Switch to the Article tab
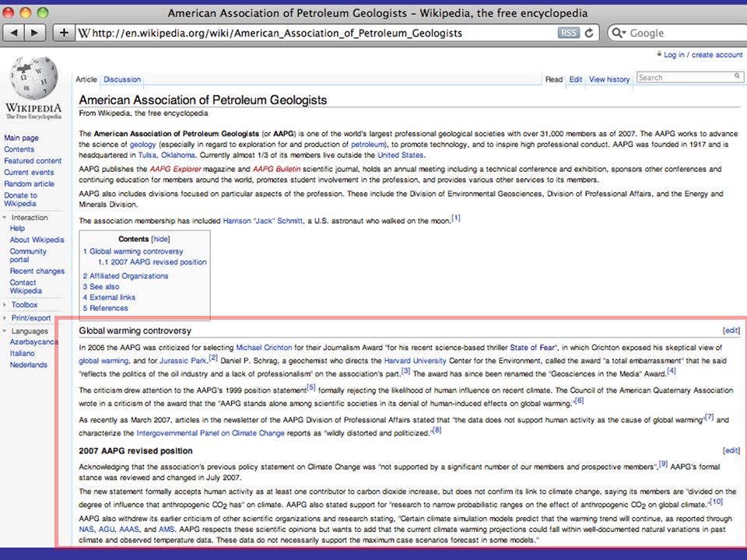This screenshot has height=560, width=747. 86,79
